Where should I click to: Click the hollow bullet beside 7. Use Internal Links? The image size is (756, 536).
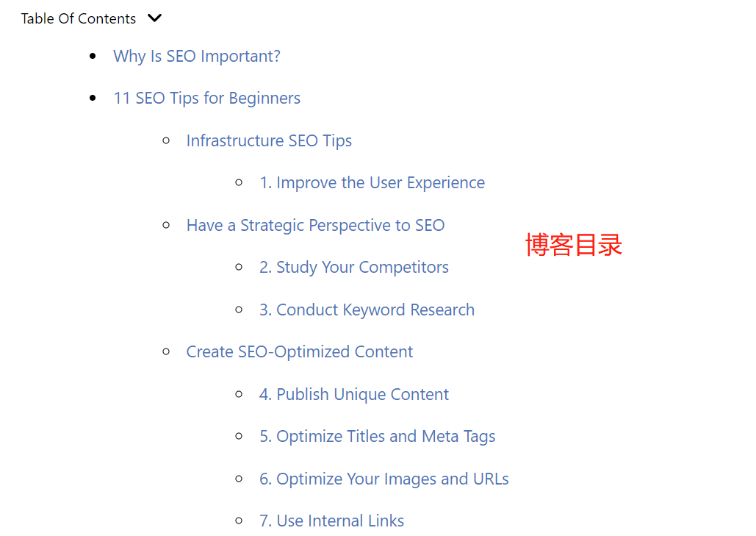pos(240,521)
